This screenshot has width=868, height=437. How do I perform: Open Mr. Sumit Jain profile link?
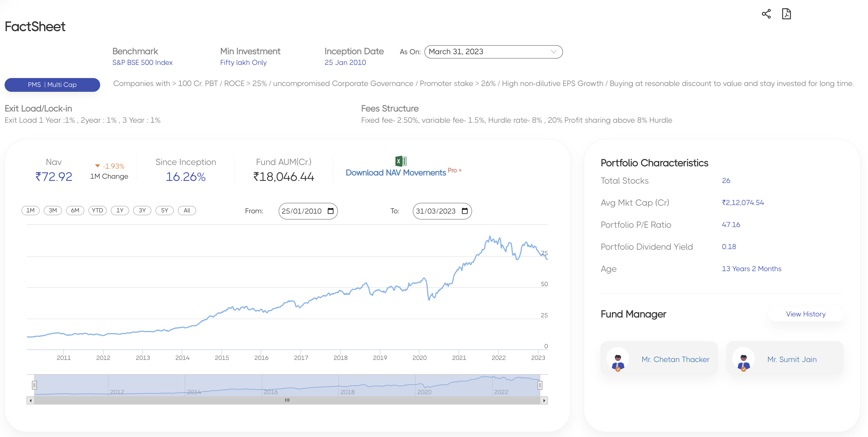coord(792,359)
